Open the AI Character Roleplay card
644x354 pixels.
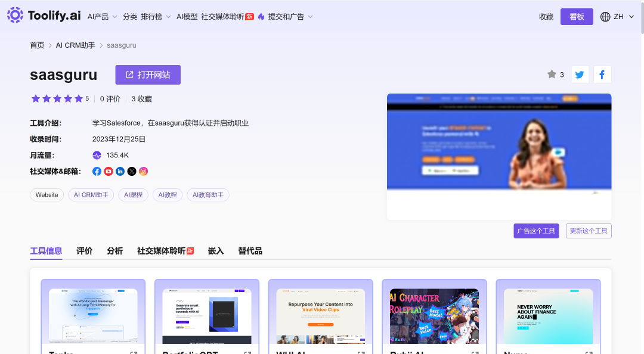tap(434, 316)
